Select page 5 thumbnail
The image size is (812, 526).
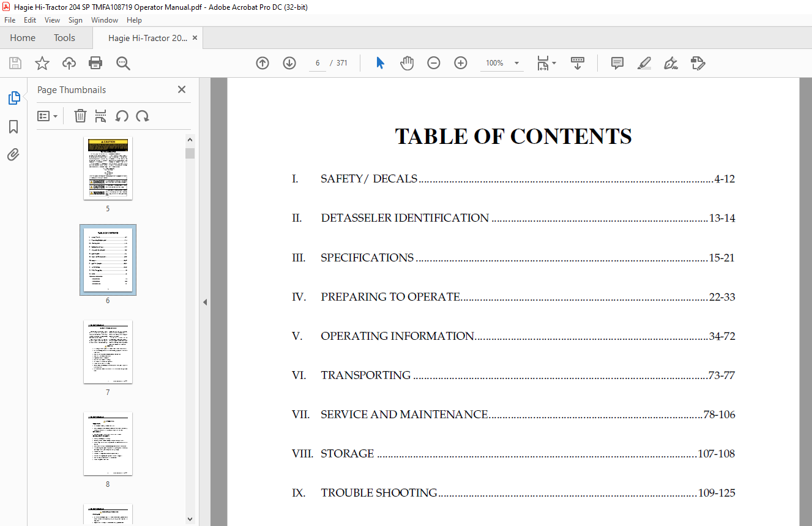click(x=108, y=168)
